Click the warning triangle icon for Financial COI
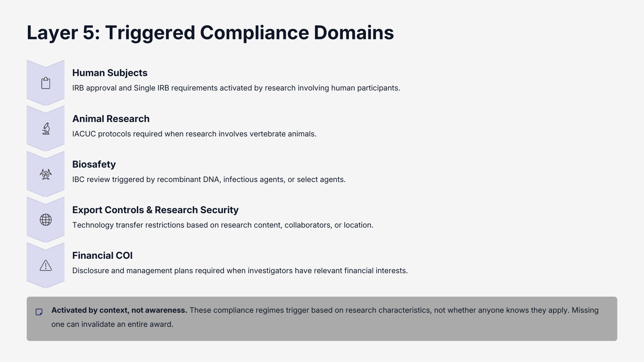Image resolution: width=644 pixels, height=362 pixels. tap(46, 265)
